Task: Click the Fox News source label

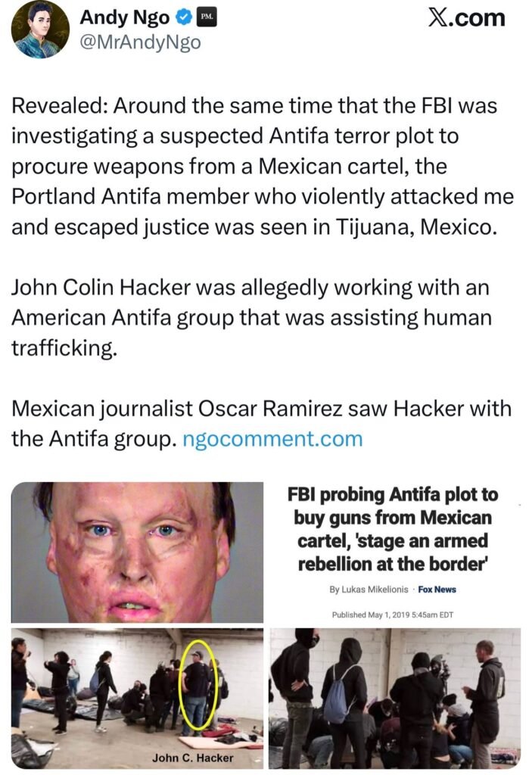Action: coord(437,589)
